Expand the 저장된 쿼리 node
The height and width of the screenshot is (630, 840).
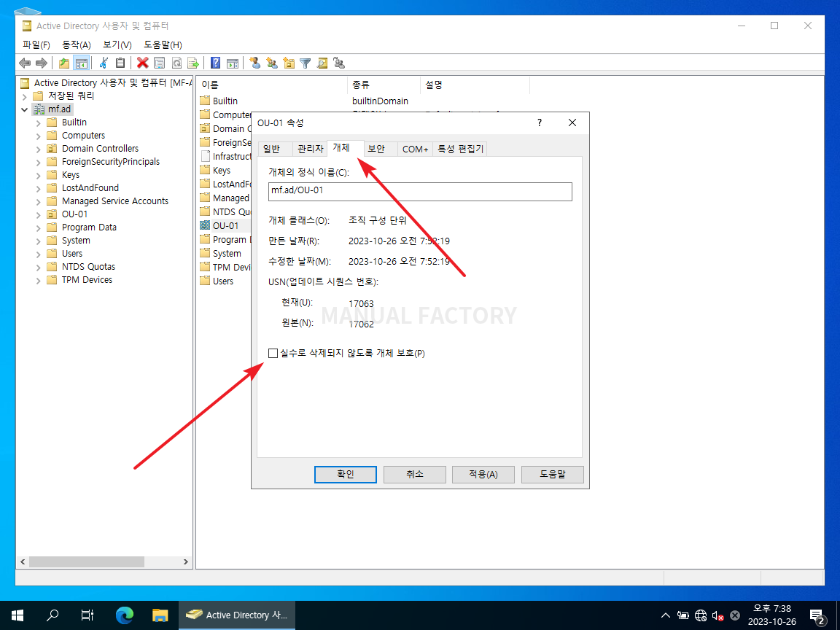click(25, 96)
